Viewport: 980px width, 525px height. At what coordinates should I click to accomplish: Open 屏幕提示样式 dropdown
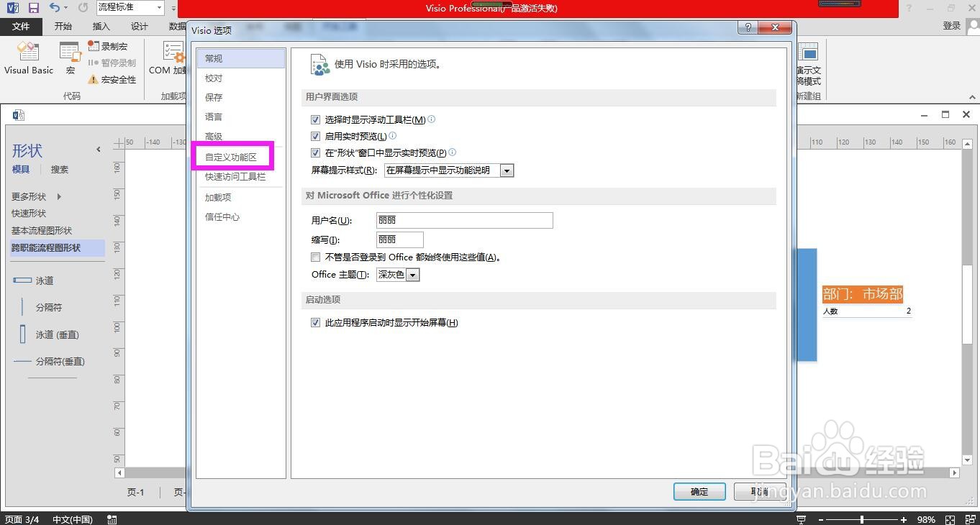pos(507,170)
